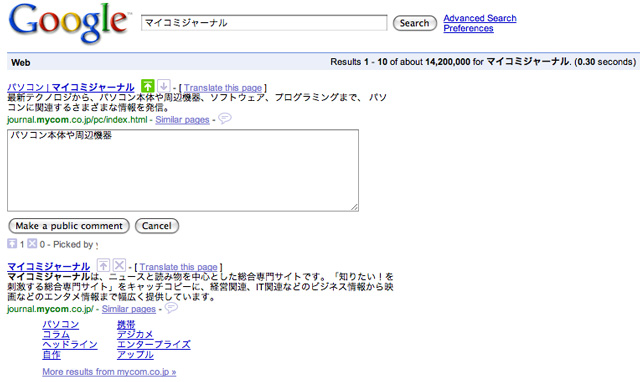Click the comment box resize handle

point(354,207)
